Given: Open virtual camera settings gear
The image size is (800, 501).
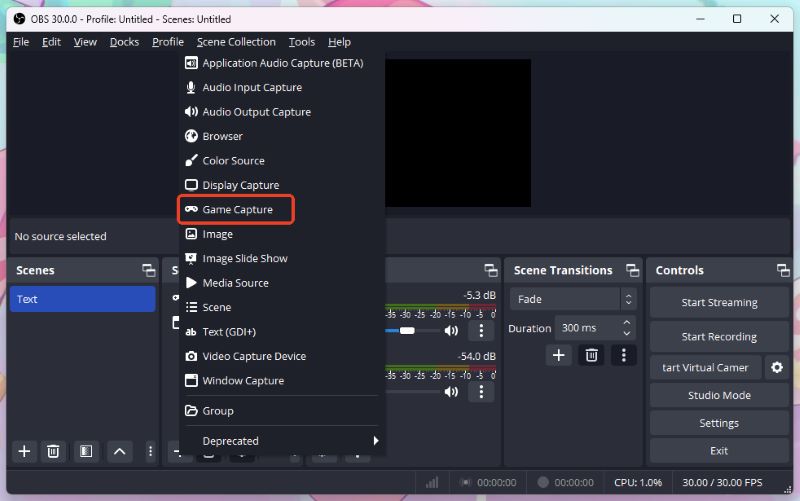Looking at the screenshot, I should tap(777, 367).
